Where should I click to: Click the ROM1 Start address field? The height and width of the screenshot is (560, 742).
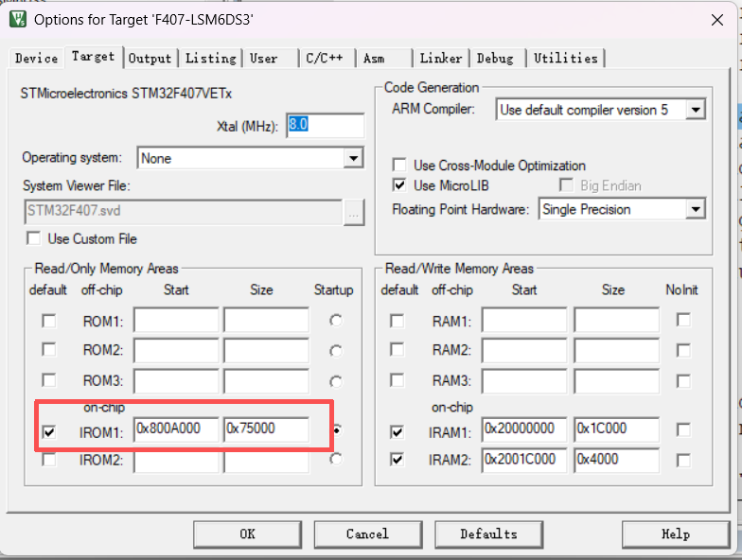176,320
